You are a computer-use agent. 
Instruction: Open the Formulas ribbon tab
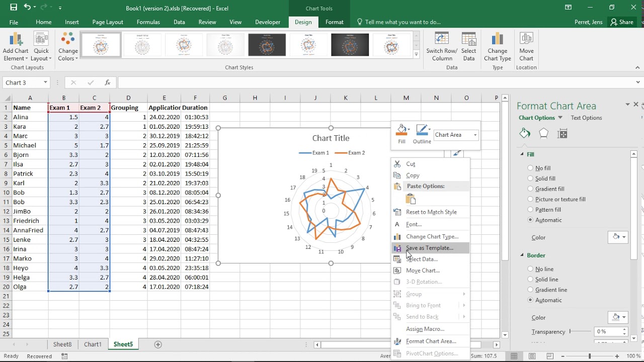148,22
